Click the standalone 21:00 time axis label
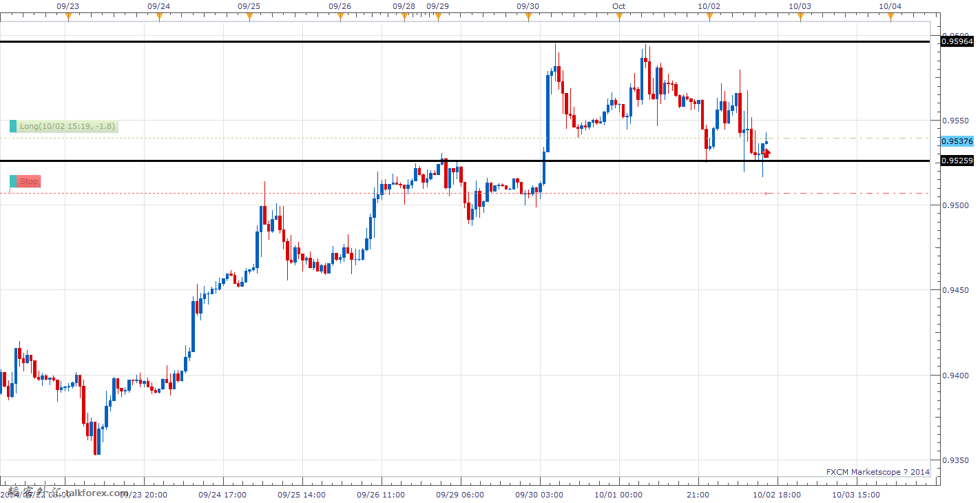 pyautogui.click(x=698, y=494)
